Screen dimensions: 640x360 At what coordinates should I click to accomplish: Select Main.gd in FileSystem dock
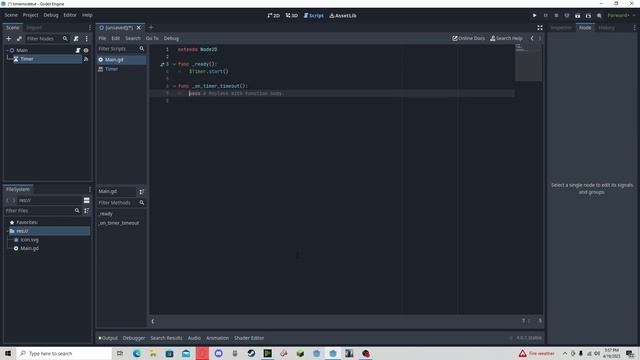[29, 248]
